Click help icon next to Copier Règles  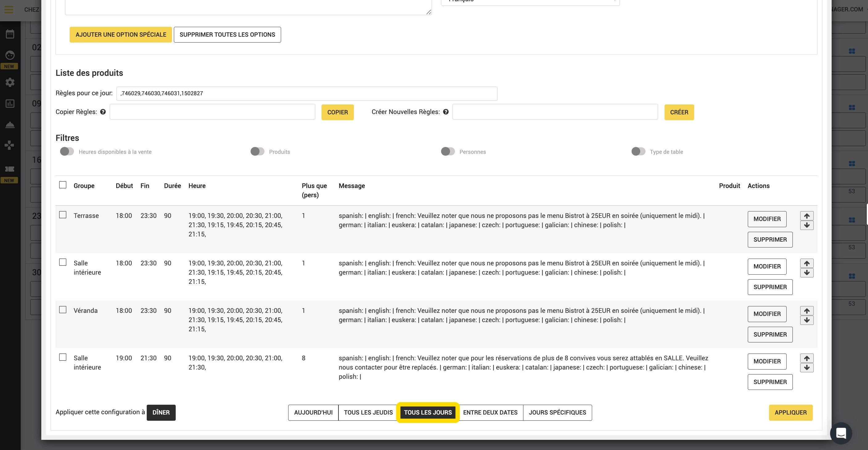[103, 112]
